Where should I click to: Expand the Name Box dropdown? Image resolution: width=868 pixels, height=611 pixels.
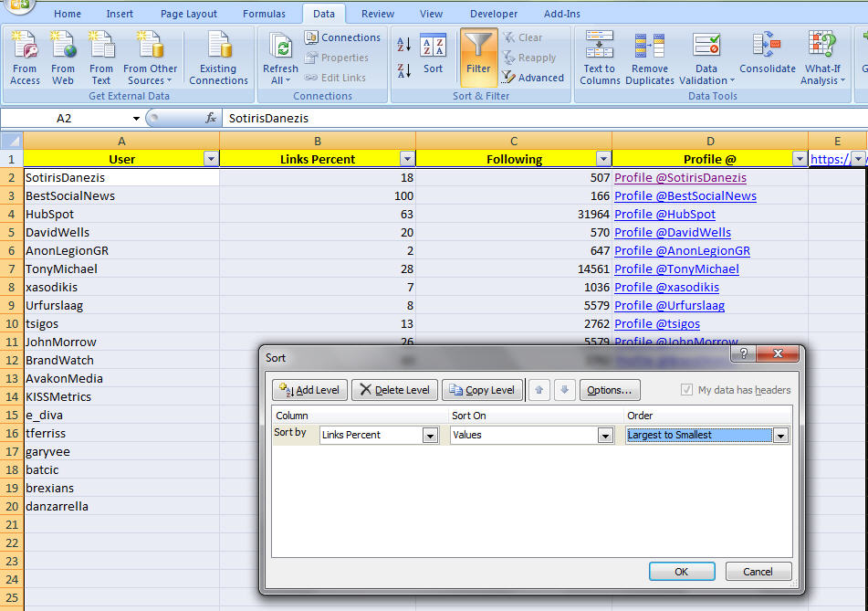click(136, 118)
